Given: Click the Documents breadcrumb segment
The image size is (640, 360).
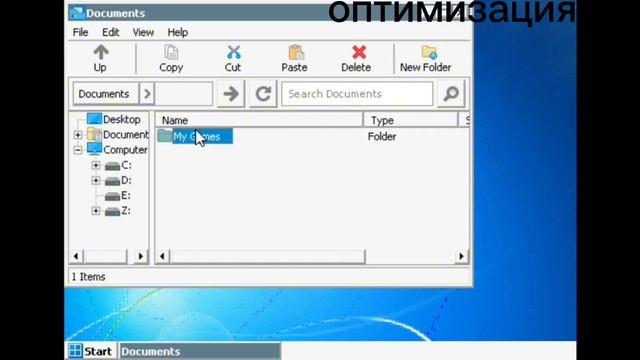Looking at the screenshot, I should [x=106, y=94].
